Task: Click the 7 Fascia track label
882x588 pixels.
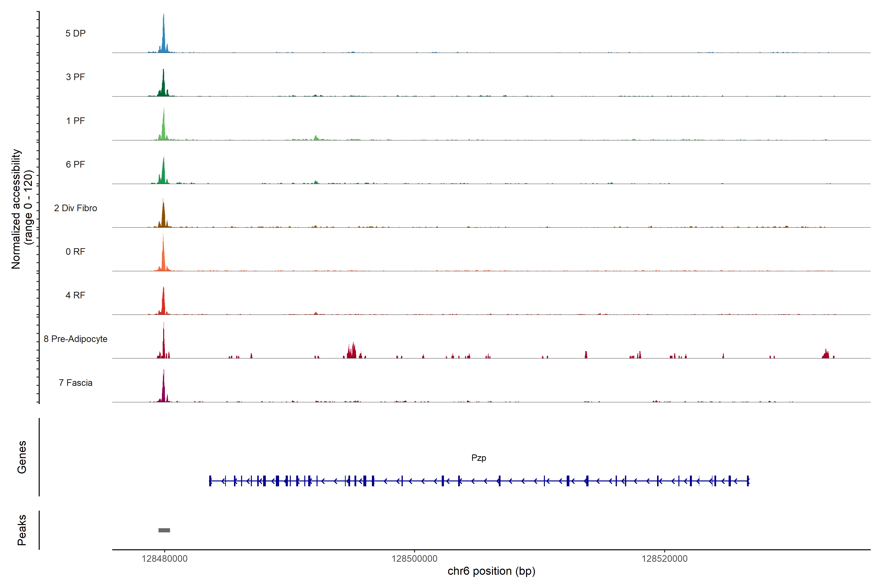Action: [75, 382]
